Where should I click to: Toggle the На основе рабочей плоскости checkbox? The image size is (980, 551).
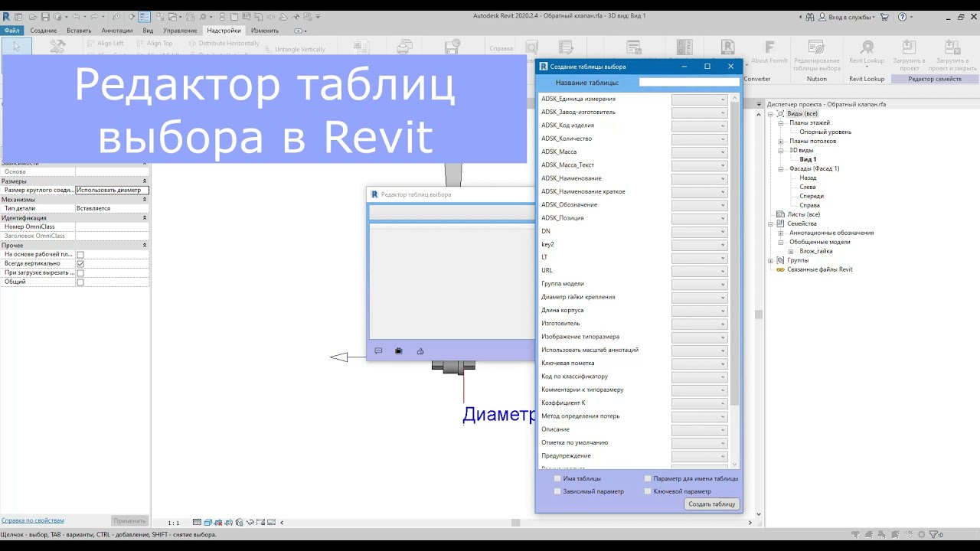80,255
